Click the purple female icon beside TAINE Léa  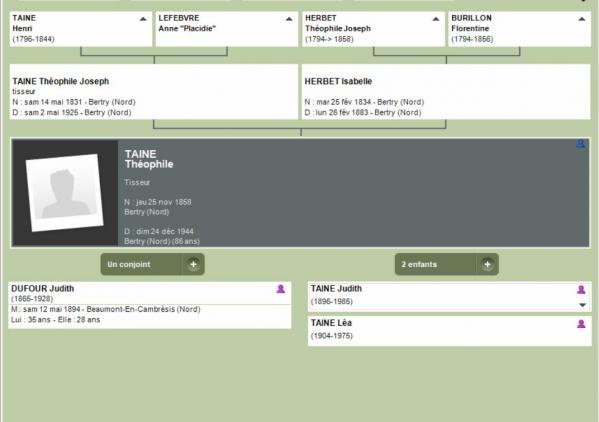pyautogui.click(x=581, y=324)
